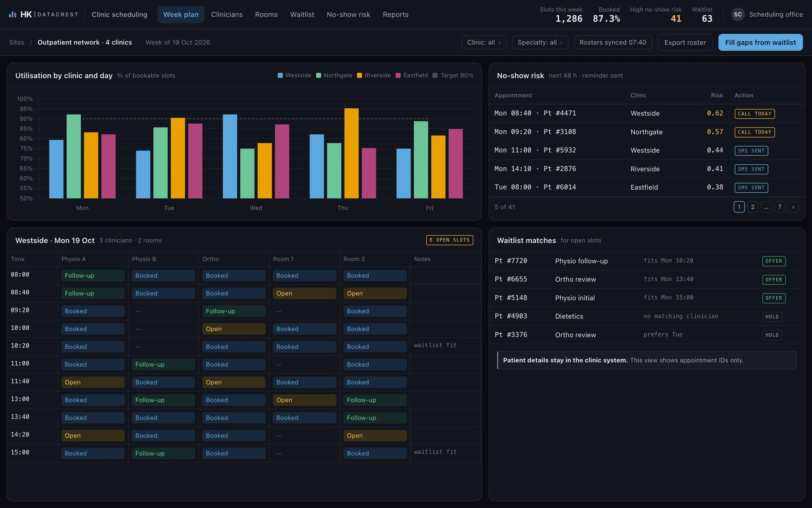Select Thursday Riverside utilisation bar
Image resolution: width=812 pixels, height=508 pixels.
coord(351,153)
